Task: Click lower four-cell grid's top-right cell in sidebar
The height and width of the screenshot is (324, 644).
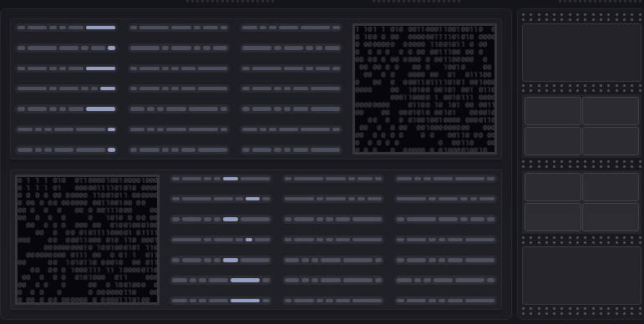Action: pos(611,187)
